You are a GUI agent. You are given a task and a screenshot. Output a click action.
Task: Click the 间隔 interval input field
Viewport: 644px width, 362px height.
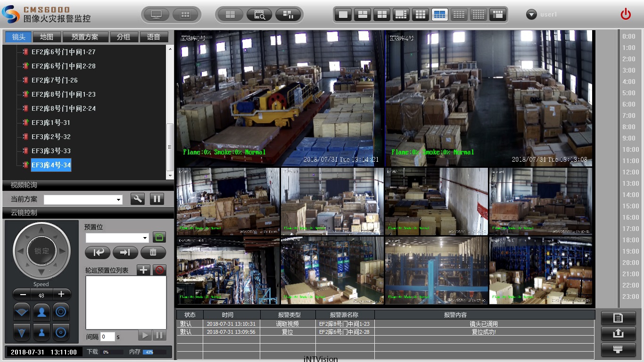(107, 337)
